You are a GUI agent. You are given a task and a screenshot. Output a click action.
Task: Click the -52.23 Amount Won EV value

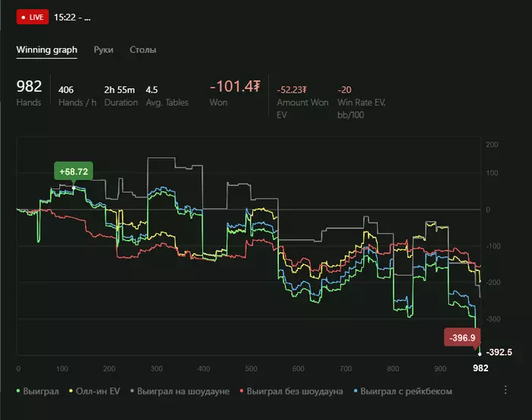click(291, 90)
